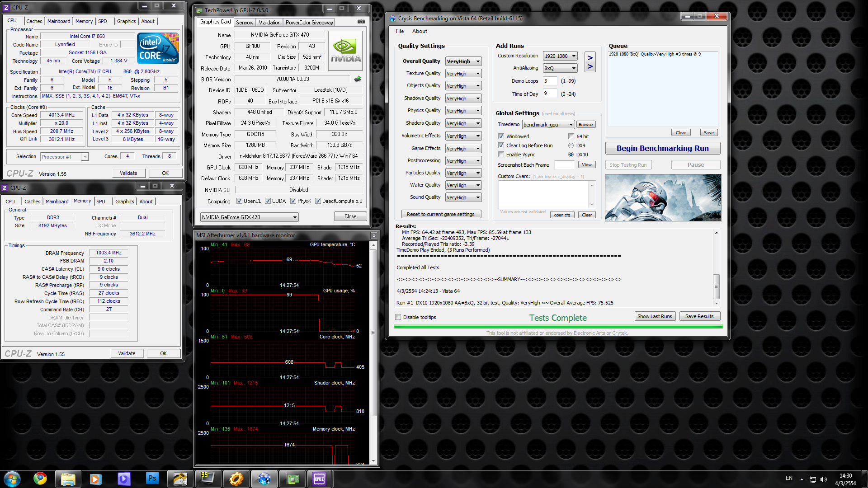The height and width of the screenshot is (488, 868).
Task: Click the CPU-Z taskbar icon
Action: click(x=319, y=478)
